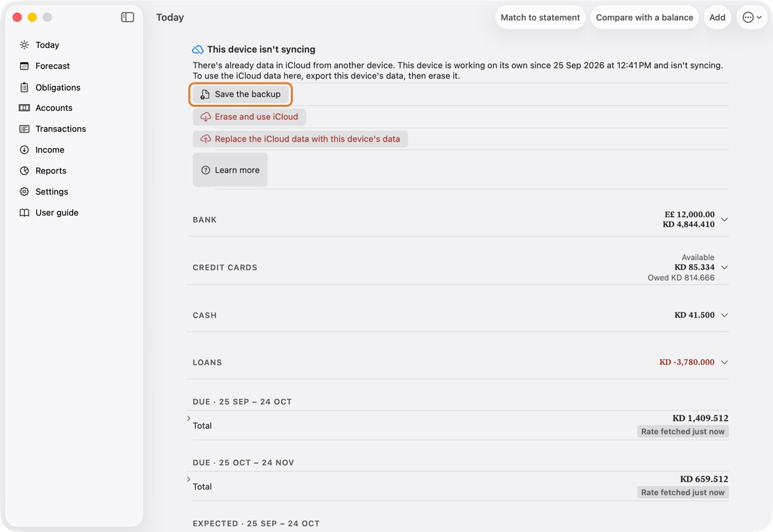This screenshot has height=532, width=773.
Task: Click the Cash balance KD 41.500
Action: 694,315
